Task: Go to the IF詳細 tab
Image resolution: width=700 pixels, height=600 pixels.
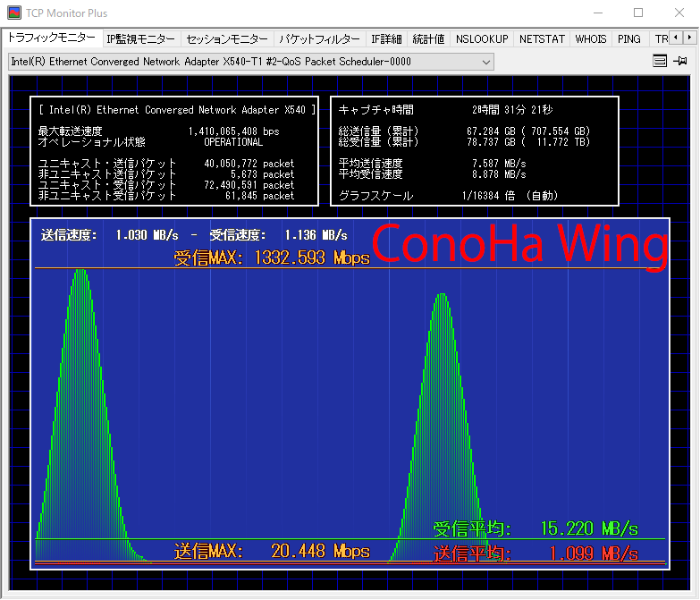Action: (x=386, y=39)
